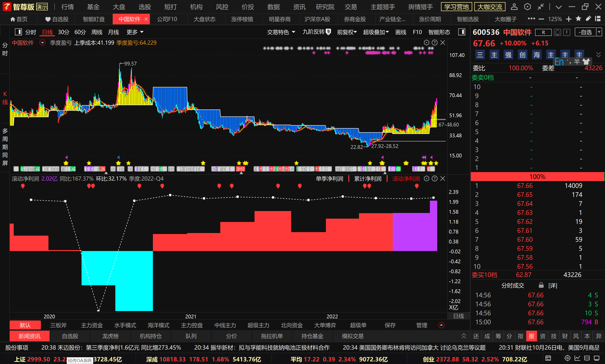This screenshot has width=605, height=364.
Task: Open help question icon in K-line chart header
Action: [x=434, y=43]
